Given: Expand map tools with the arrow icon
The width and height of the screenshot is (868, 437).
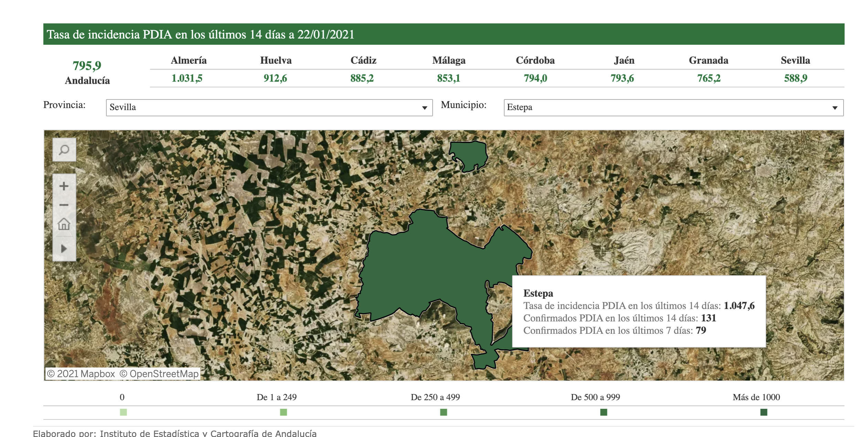Looking at the screenshot, I should pyautogui.click(x=64, y=248).
